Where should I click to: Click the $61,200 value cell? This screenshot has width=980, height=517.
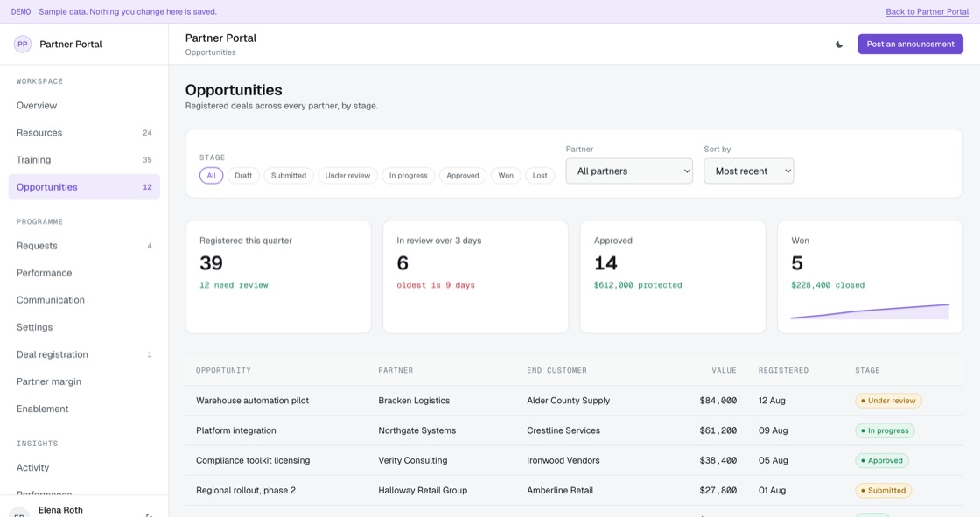pyautogui.click(x=718, y=430)
